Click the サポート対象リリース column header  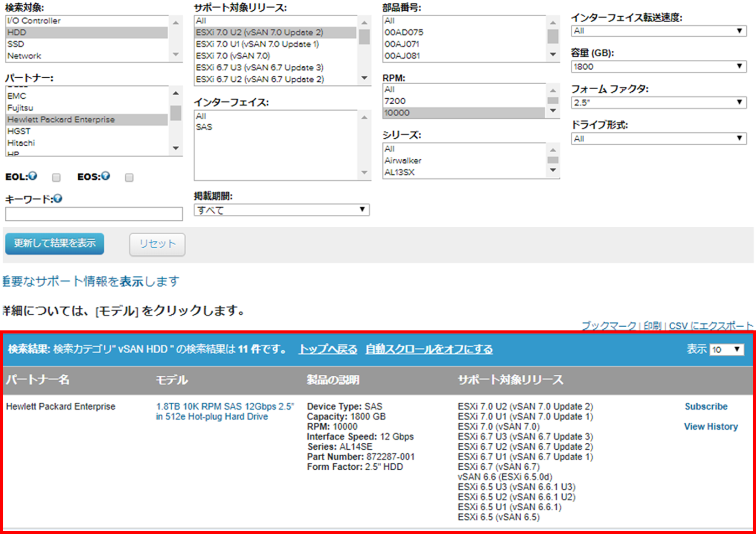tap(510, 380)
